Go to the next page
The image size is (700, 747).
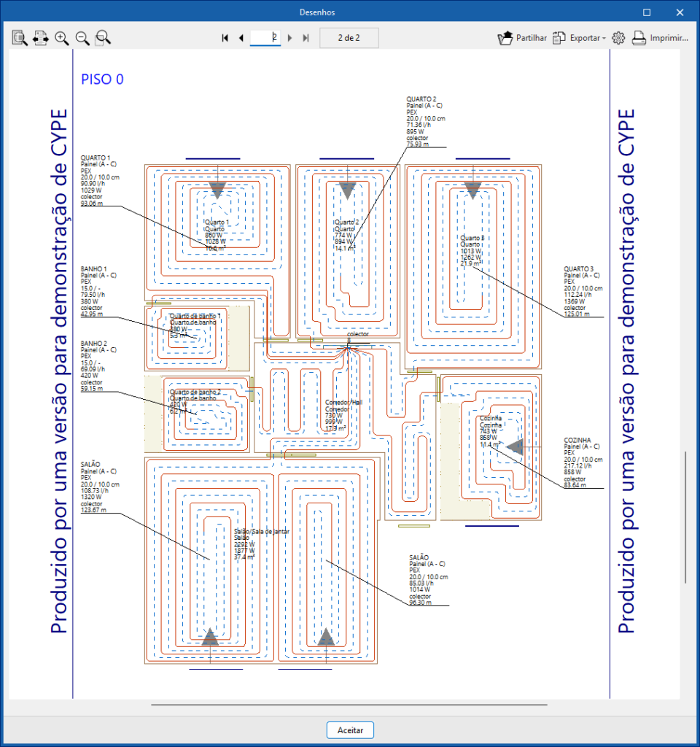pyautogui.click(x=289, y=38)
